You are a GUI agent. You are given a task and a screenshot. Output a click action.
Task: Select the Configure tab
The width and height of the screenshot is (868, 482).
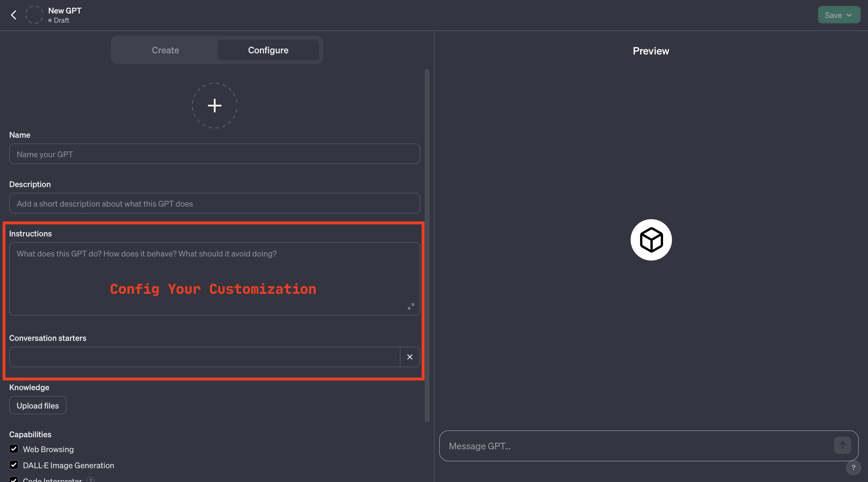click(x=268, y=50)
